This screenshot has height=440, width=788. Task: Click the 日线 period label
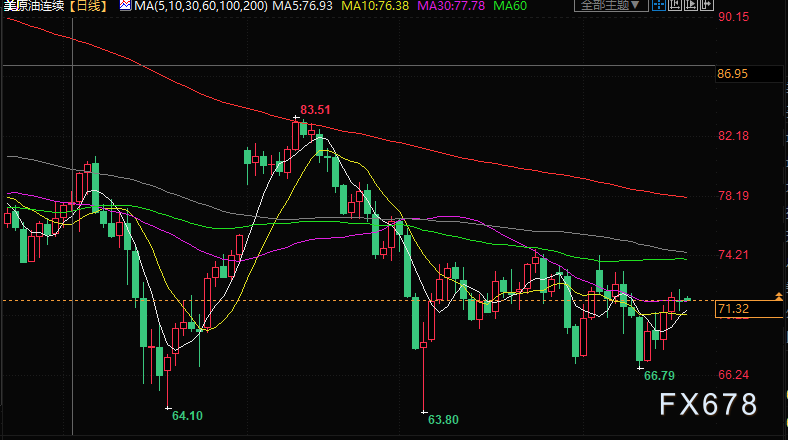[90, 6]
